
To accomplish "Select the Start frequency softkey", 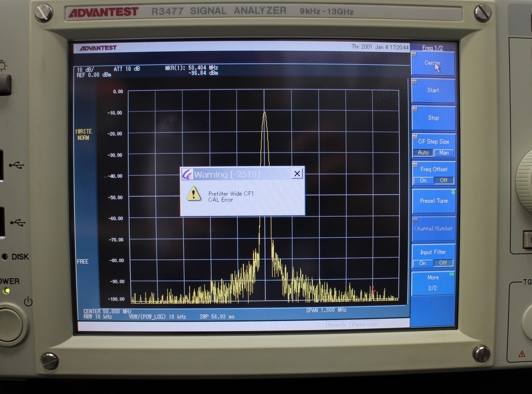I will click(433, 90).
